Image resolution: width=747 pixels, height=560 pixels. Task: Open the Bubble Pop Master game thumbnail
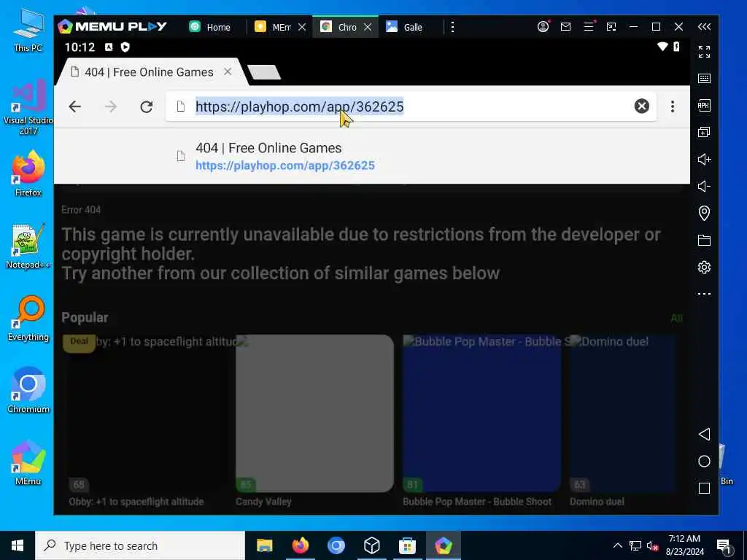click(x=481, y=413)
